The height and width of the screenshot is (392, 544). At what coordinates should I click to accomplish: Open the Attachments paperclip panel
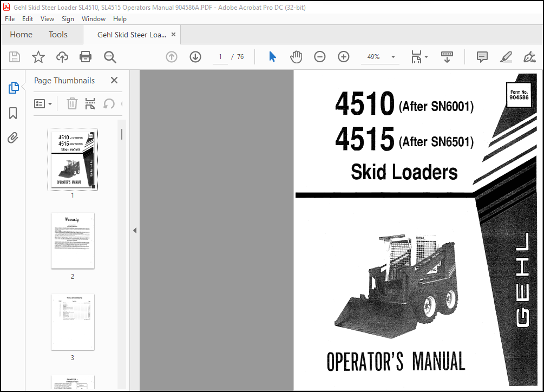point(13,138)
